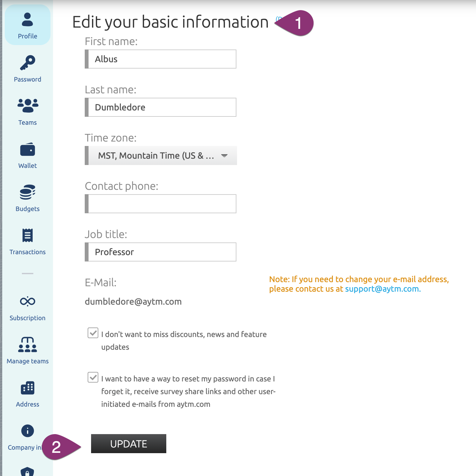Open the Wallet icon
The width and height of the screenshot is (476, 476).
(28, 149)
